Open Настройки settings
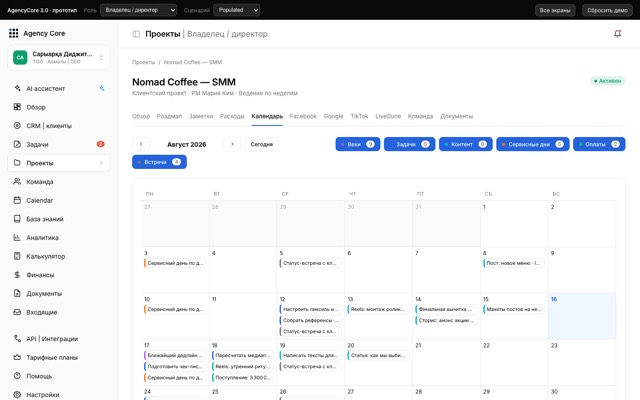Screen dimensions: 640x400 pyautogui.click(x=58, y=395)
